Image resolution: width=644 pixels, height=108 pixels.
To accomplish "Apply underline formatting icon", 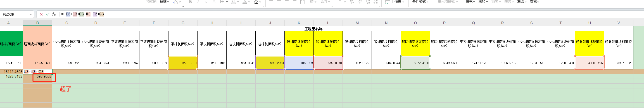I will tap(206, 2).
